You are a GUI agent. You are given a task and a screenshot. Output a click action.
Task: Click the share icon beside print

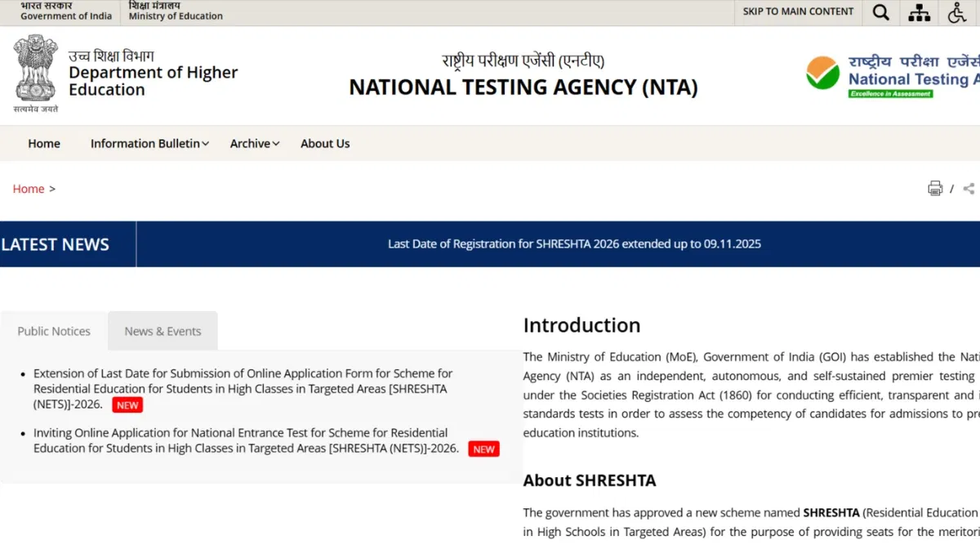click(969, 189)
